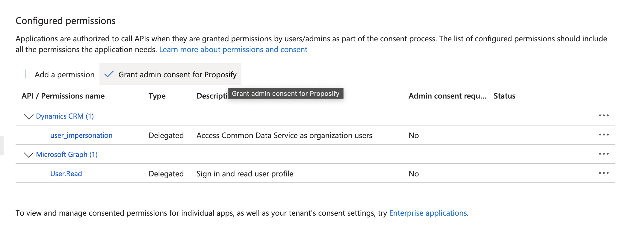
Task: Collapse the Microsoft Graph group chevron
Action: point(28,155)
